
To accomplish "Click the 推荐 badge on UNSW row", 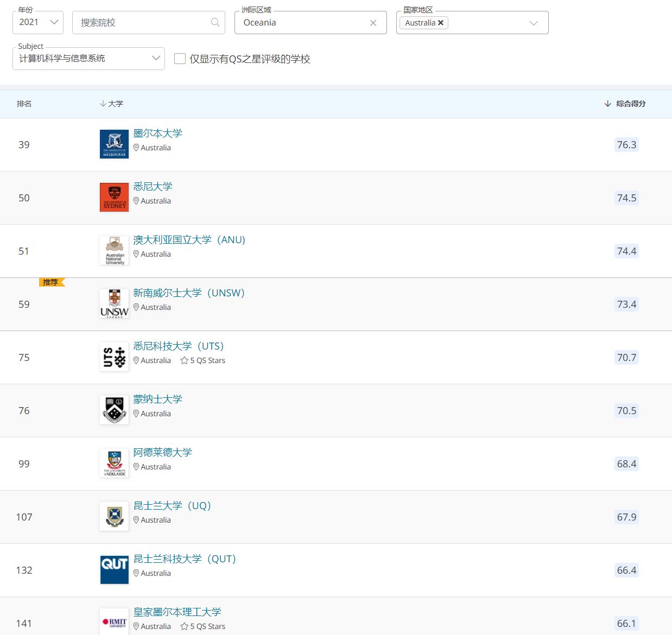I will point(52,282).
